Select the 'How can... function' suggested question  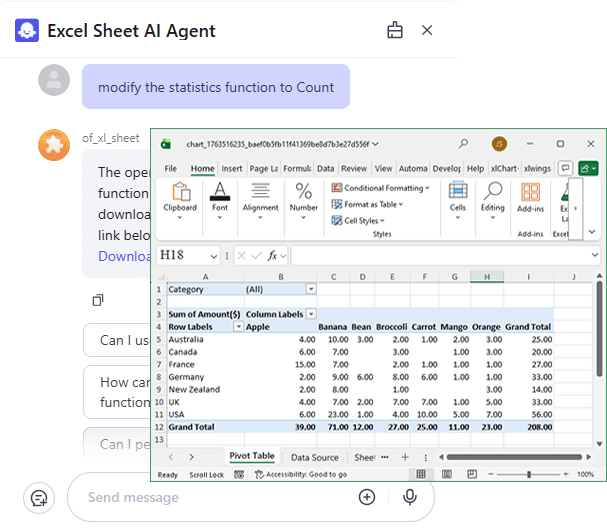click(117, 392)
